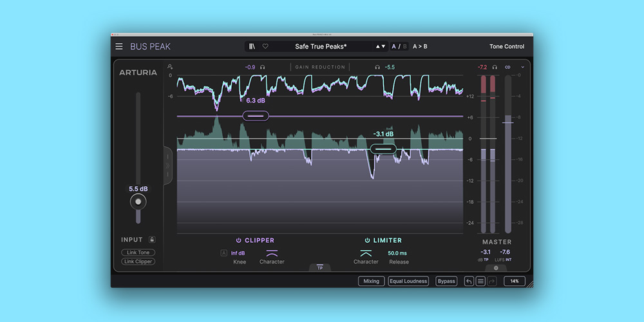Toggle the Limiter power button
Viewport: 644px width, 322px height.
(367, 240)
